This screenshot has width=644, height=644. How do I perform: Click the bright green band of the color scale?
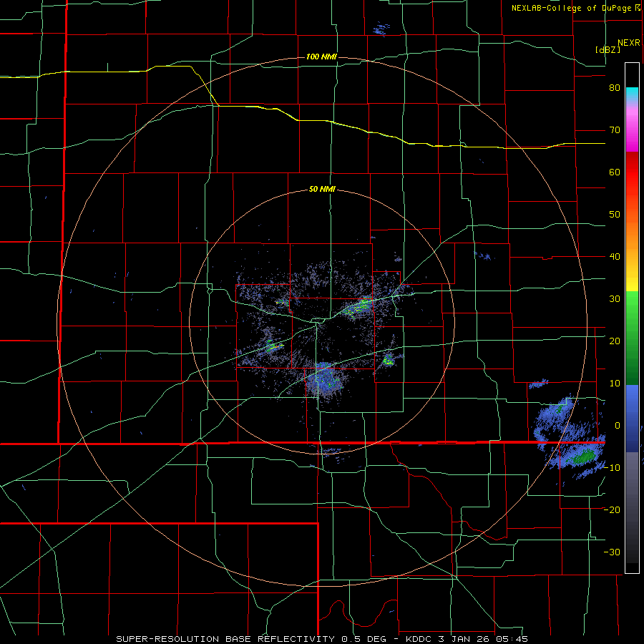(x=632, y=306)
